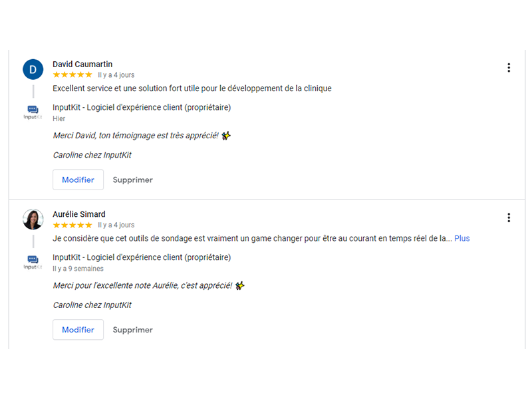
Task: Delete the reply to David Caumartin
Action: tap(132, 180)
